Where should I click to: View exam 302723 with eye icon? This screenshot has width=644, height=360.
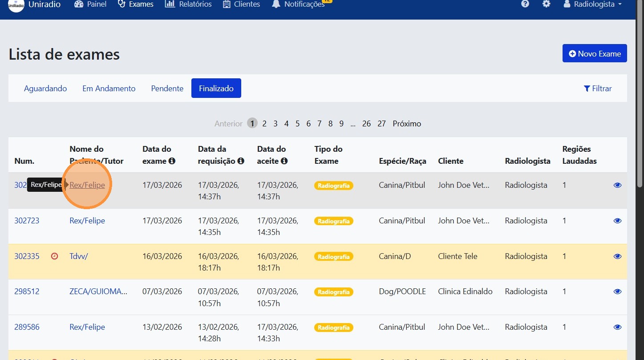(x=617, y=221)
